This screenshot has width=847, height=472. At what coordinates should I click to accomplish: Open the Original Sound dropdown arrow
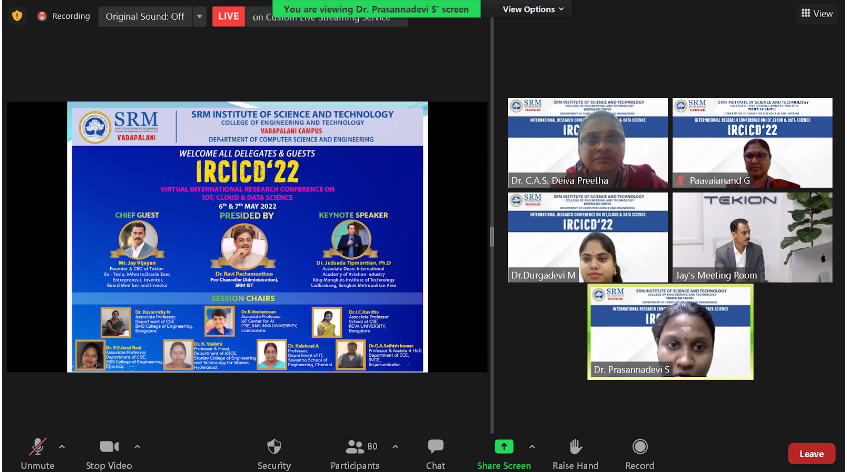[199, 16]
